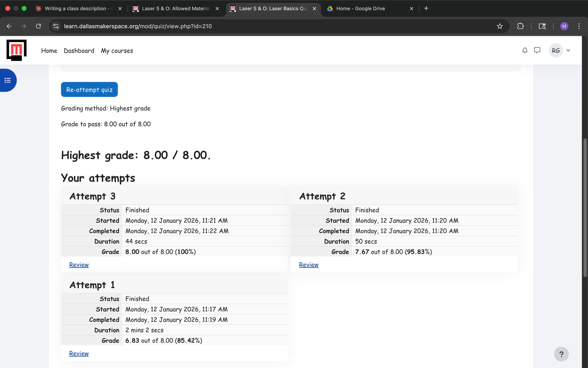The height and width of the screenshot is (368, 588).
Task: Click the 44 secs duration value
Action: (136, 241)
